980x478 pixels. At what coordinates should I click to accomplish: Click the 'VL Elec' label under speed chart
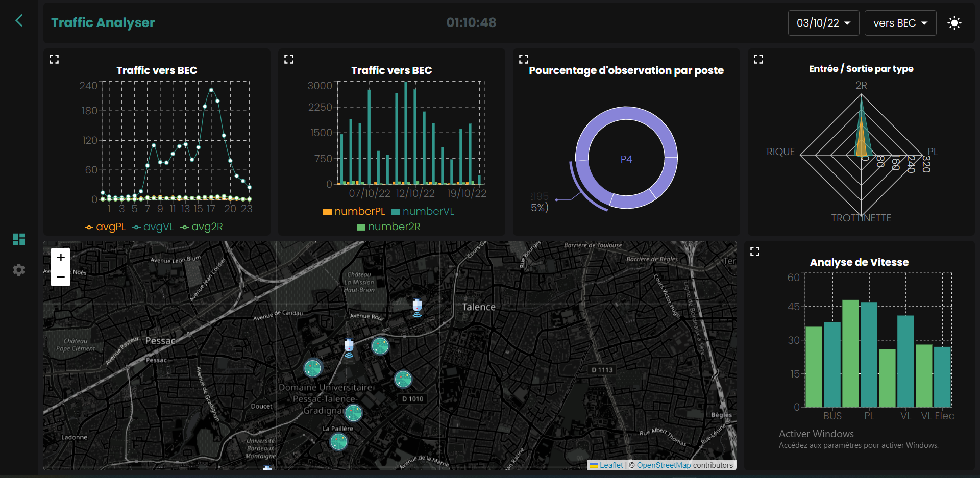coord(938,416)
